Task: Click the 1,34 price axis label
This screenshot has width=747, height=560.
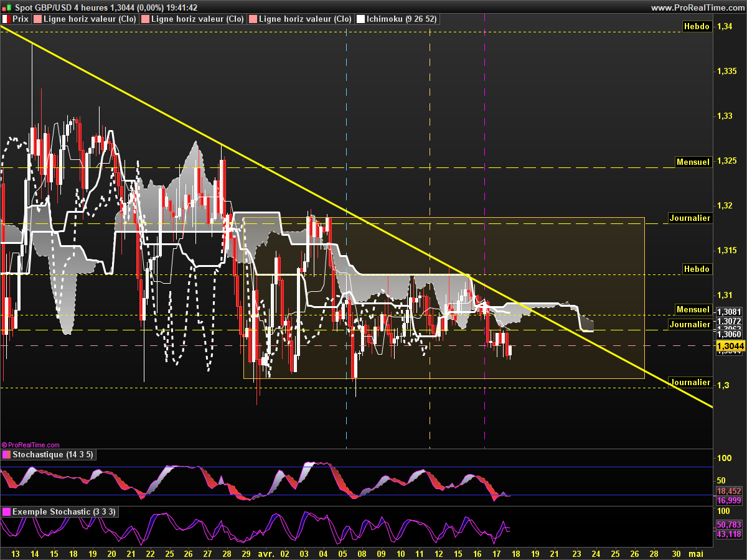Action: click(725, 27)
